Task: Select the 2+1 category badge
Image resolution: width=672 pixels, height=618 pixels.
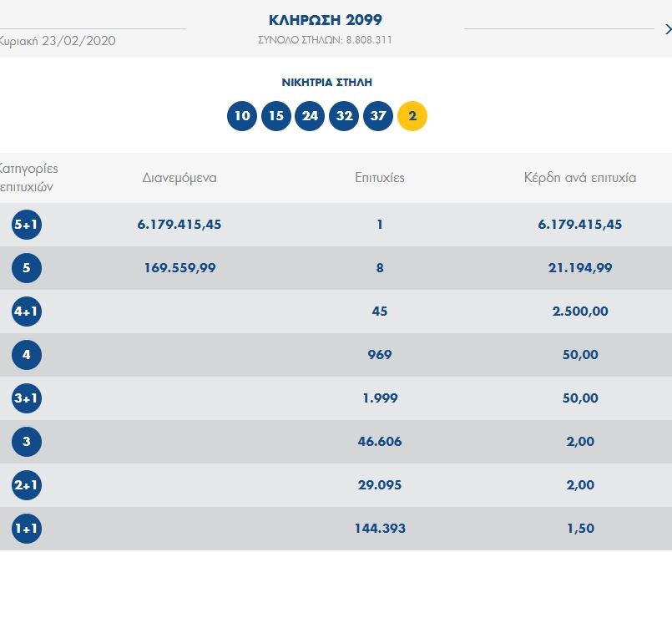Action: tap(27, 485)
